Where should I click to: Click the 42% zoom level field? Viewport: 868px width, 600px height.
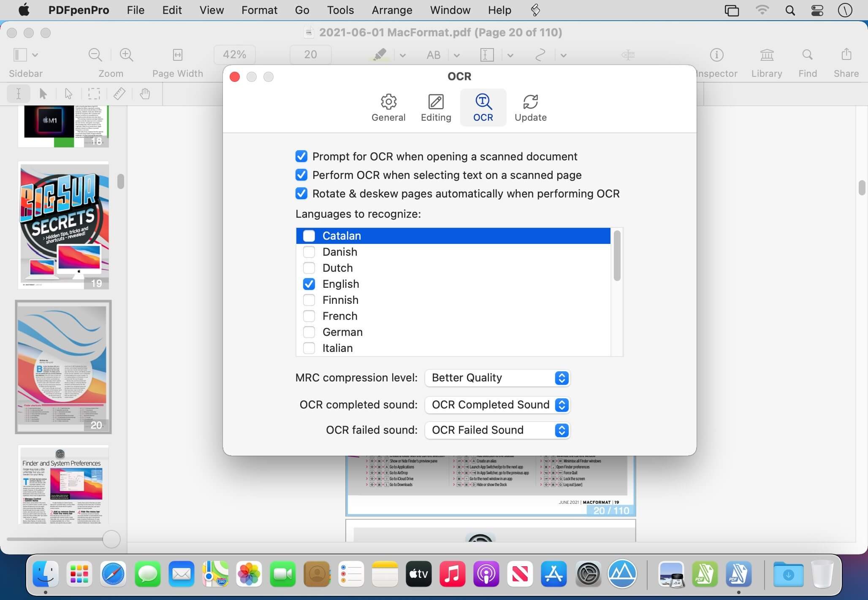(x=235, y=55)
